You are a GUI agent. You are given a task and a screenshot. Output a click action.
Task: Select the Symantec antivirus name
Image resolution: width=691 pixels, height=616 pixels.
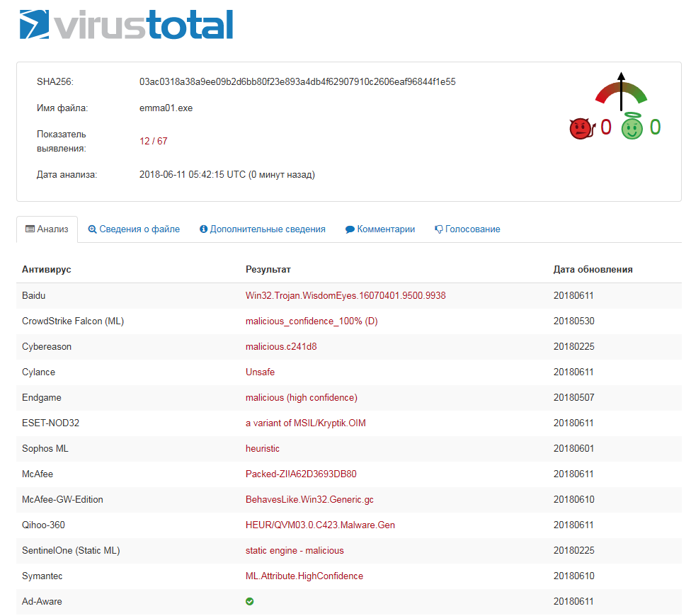42,577
